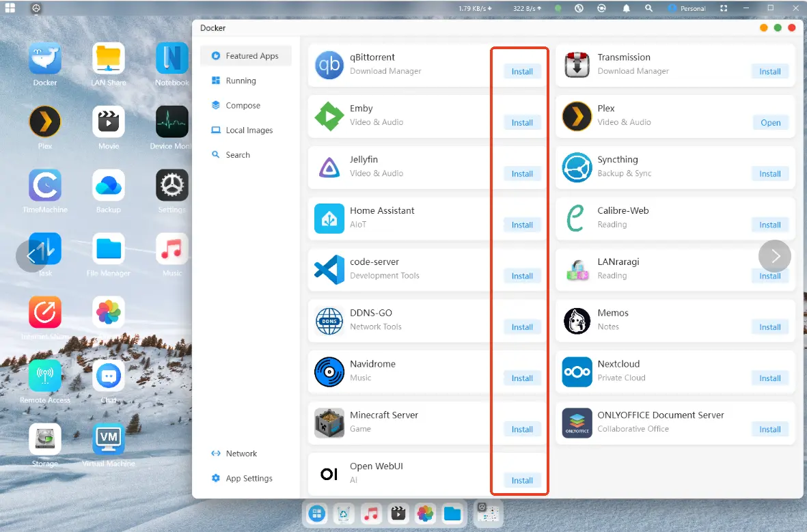Select Local Images in sidebar
807x532 pixels.
point(249,130)
